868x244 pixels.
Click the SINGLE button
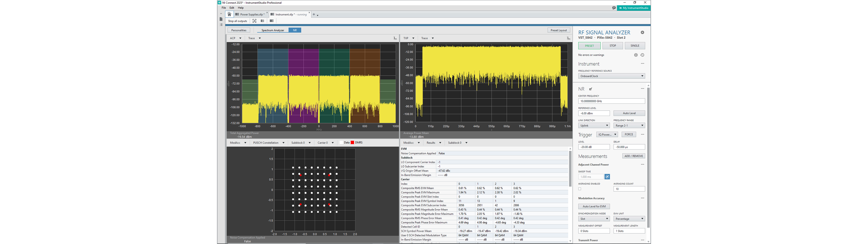pyautogui.click(x=635, y=45)
